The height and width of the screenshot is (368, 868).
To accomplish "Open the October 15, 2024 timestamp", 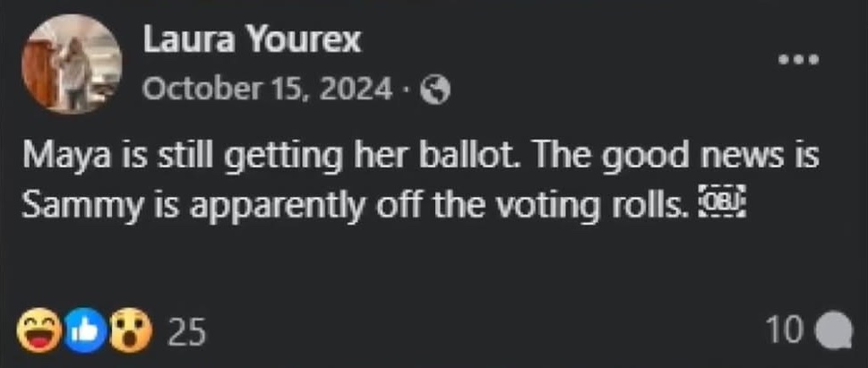I will click(267, 90).
